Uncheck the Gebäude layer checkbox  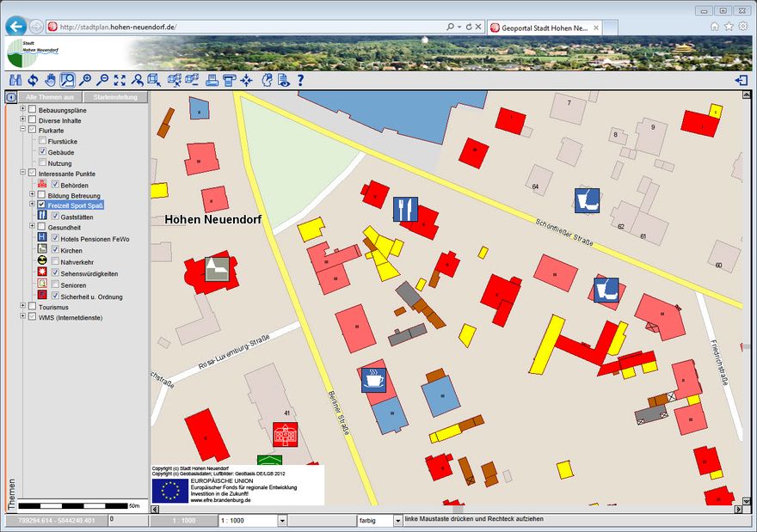42,152
